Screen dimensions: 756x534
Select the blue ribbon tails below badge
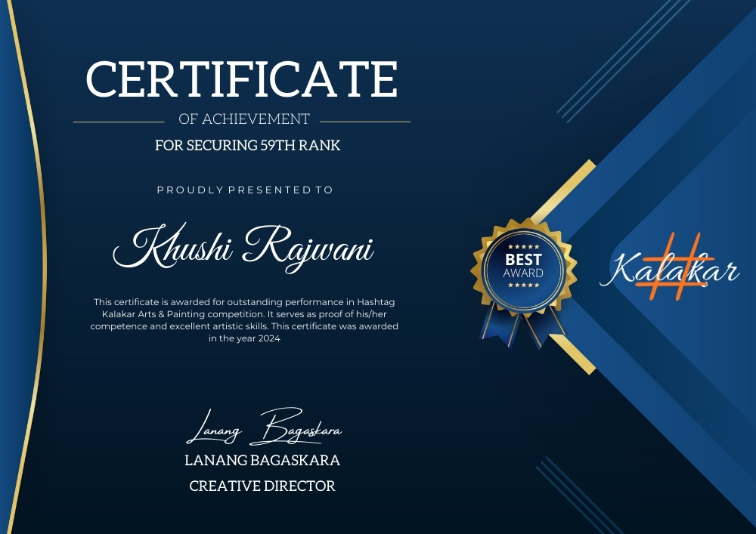click(x=522, y=326)
